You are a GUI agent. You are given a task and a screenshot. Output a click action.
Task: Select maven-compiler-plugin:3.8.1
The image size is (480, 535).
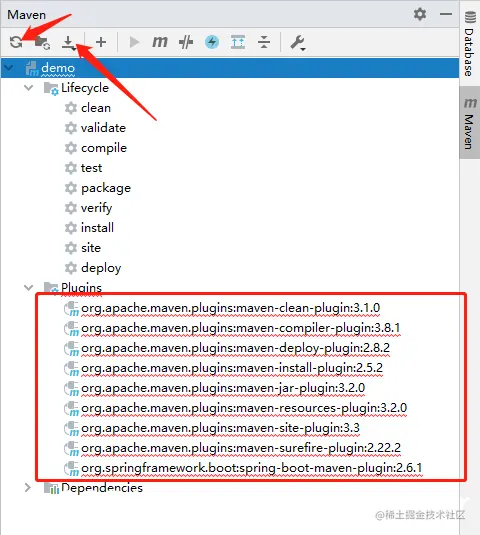(x=241, y=328)
